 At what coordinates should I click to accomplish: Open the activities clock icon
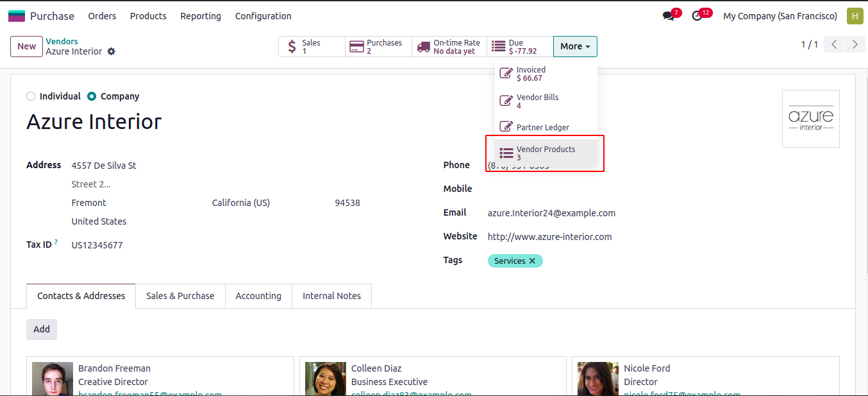697,16
